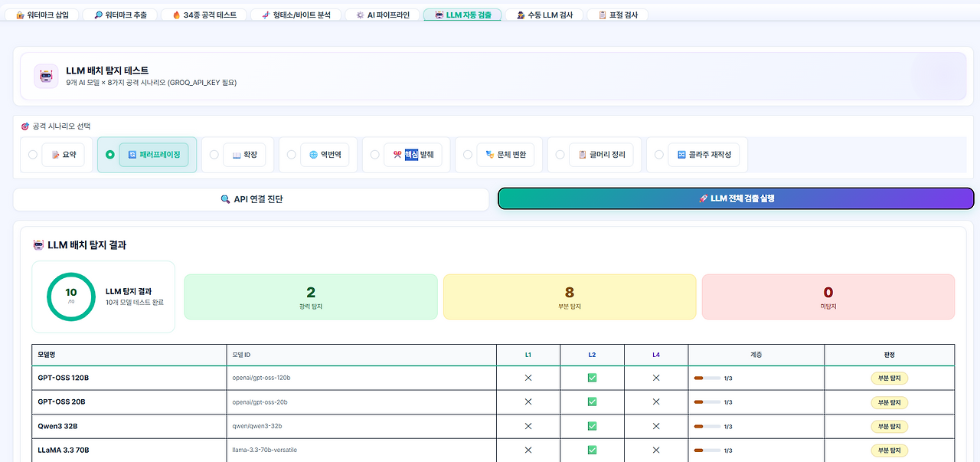The height and width of the screenshot is (462, 980).
Task: Select the 글머리 정리 radio button
Action: coord(560,155)
